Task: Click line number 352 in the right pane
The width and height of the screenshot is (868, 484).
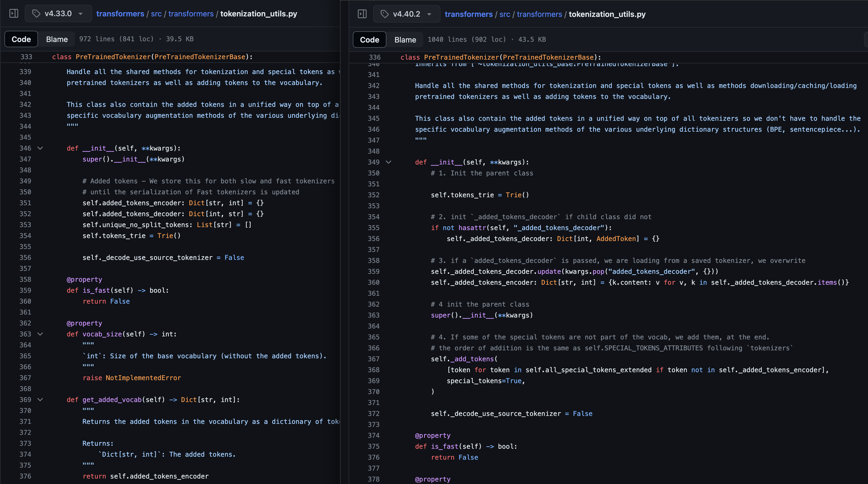Action: [x=374, y=195]
